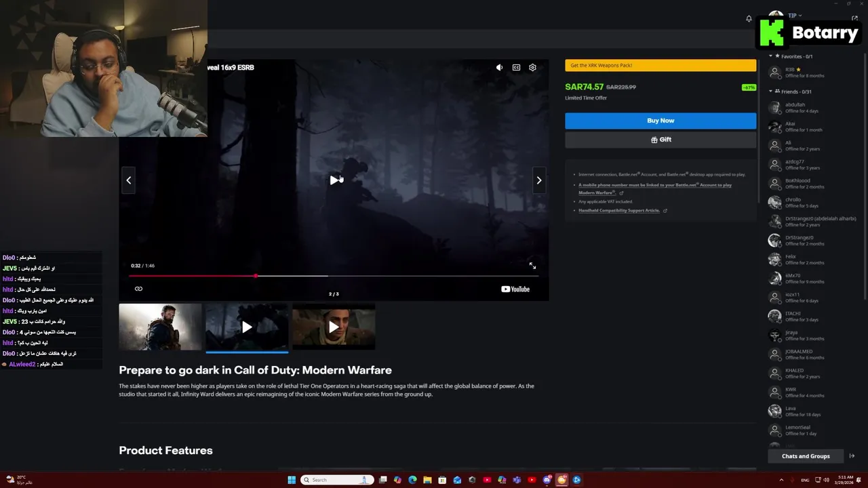Open the Battle.net taskbar icon

576,480
